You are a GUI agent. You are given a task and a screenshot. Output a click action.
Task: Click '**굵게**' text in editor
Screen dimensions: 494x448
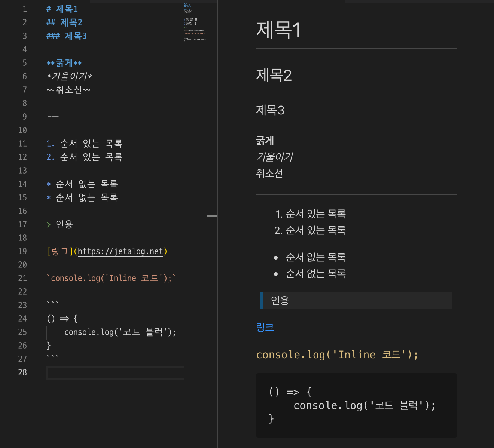click(x=64, y=63)
